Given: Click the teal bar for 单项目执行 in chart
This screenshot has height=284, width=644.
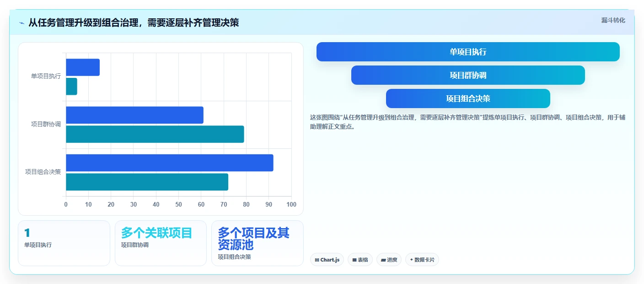Looking at the screenshot, I should tap(71, 87).
